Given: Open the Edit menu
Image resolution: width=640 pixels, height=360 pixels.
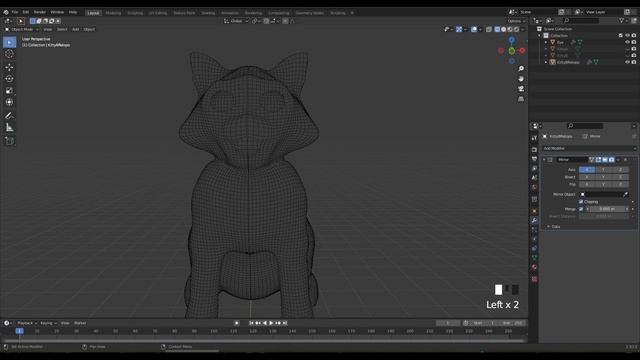Looking at the screenshot, I should click(26, 12).
